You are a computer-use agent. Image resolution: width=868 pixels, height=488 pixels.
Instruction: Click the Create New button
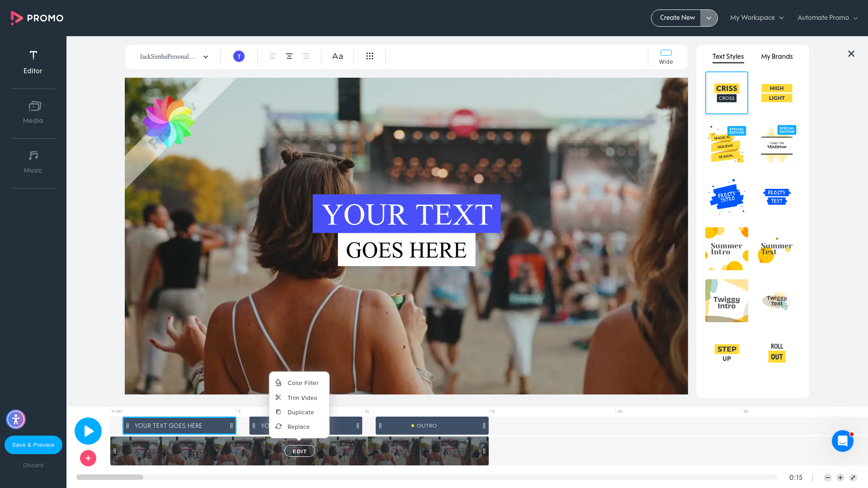click(677, 18)
